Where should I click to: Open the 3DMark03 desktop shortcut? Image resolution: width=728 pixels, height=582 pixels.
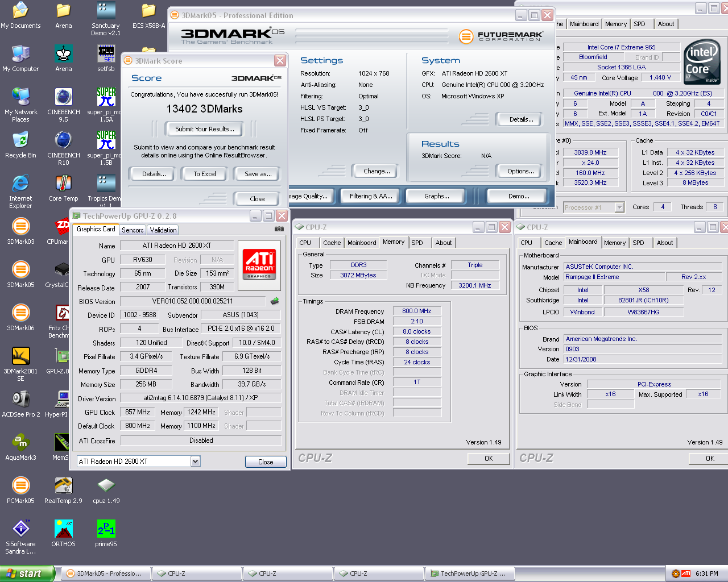[x=20, y=231]
